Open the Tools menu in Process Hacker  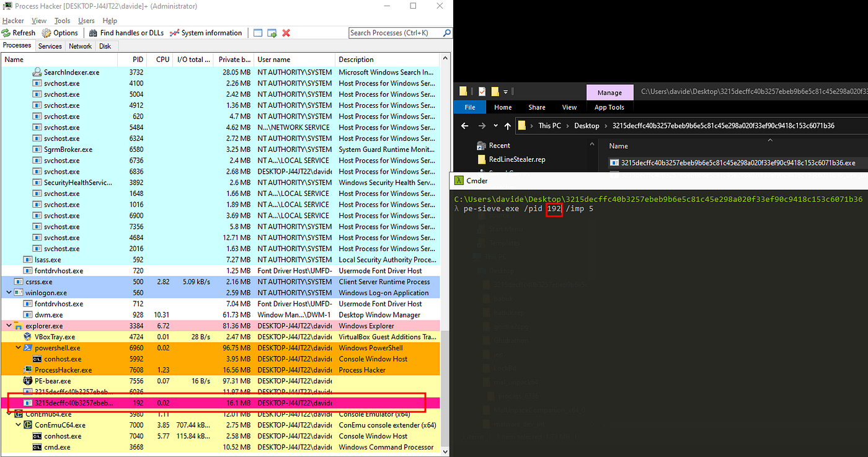click(x=62, y=20)
